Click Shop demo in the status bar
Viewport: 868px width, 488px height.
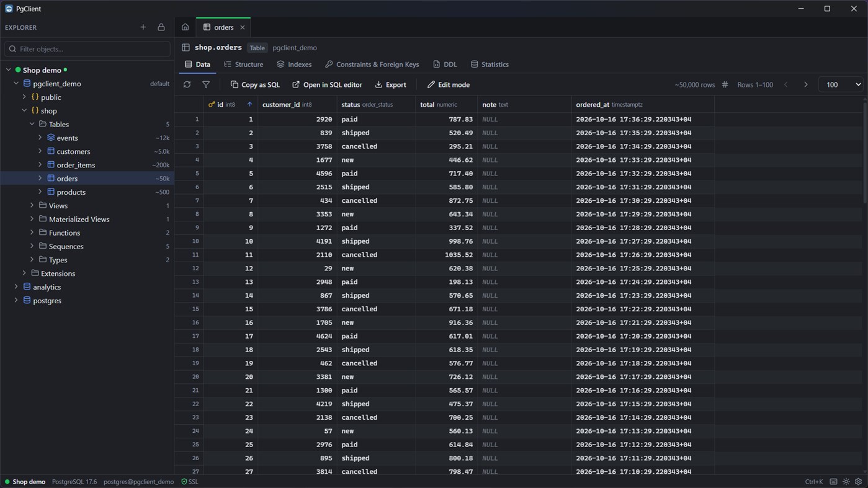[x=25, y=482]
